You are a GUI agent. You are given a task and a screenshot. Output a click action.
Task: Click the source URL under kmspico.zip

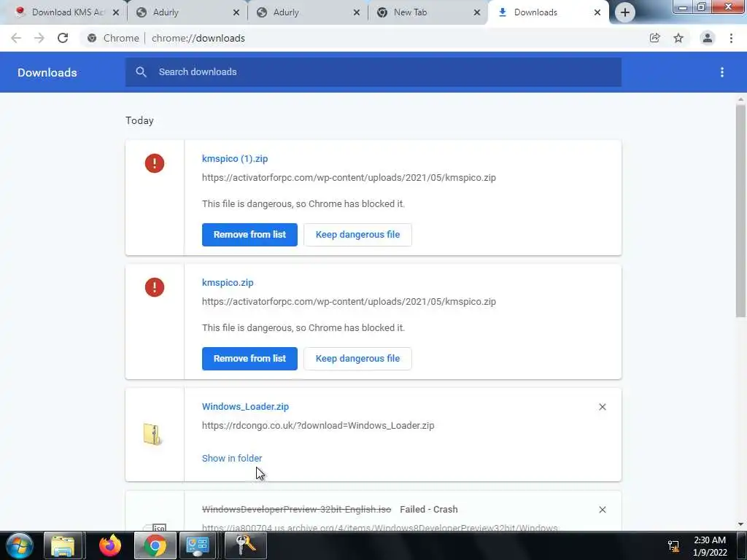349,301
